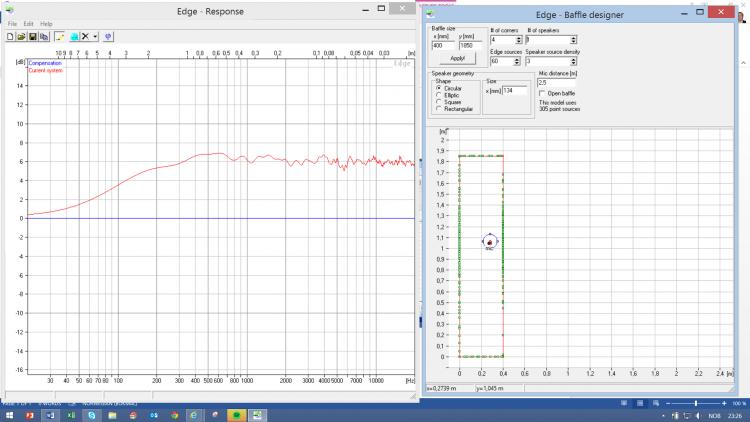750x422 pixels.
Task: Click the New file toolbar icon
Action: [x=10, y=36]
